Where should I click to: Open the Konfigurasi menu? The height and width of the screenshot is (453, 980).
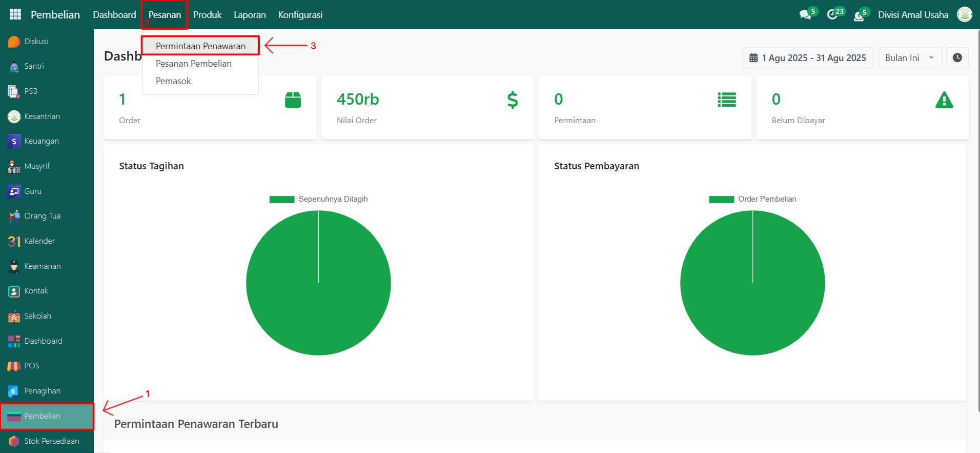(x=300, y=15)
